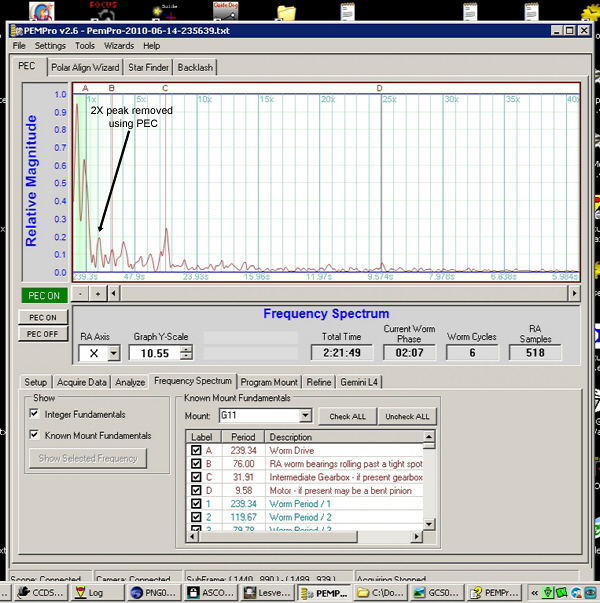Click the eye tray icon
The image size is (600, 603).
coord(590,593)
